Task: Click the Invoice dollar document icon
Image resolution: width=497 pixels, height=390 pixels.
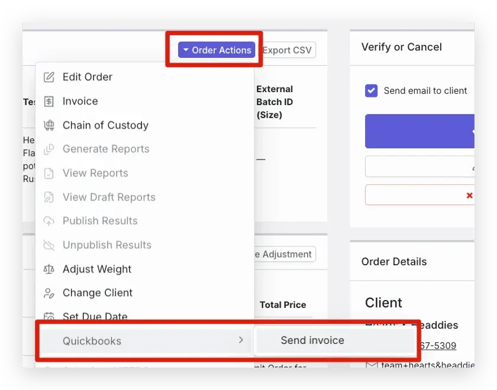Action: click(49, 101)
